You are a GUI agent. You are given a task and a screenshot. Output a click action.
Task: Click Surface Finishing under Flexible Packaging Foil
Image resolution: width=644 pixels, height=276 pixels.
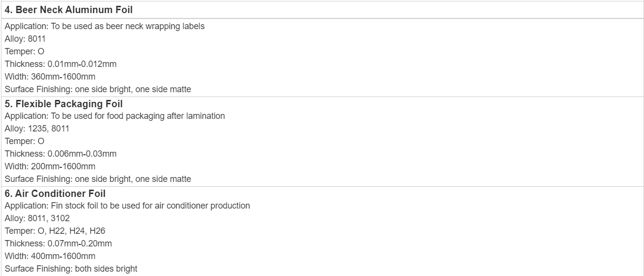(98, 179)
